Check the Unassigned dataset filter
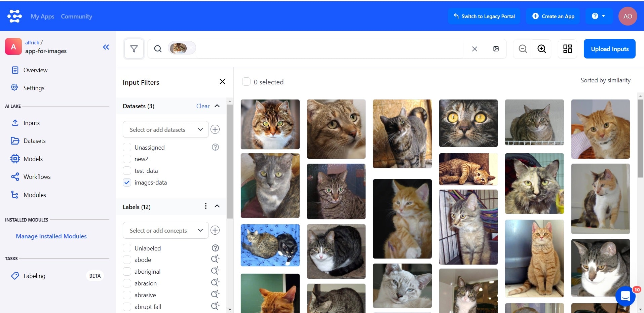The image size is (644, 313). (x=127, y=147)
